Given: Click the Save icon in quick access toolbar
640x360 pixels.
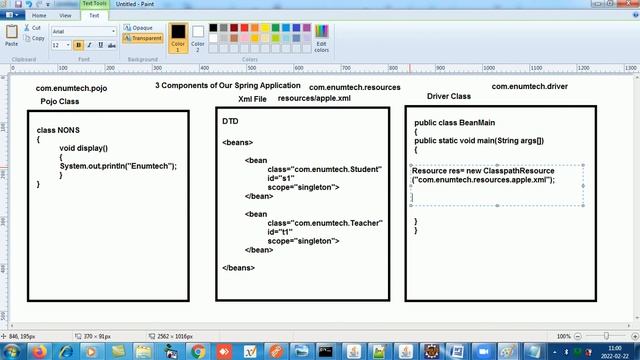Looking at the screenshot, I should [x=18, y=4].
